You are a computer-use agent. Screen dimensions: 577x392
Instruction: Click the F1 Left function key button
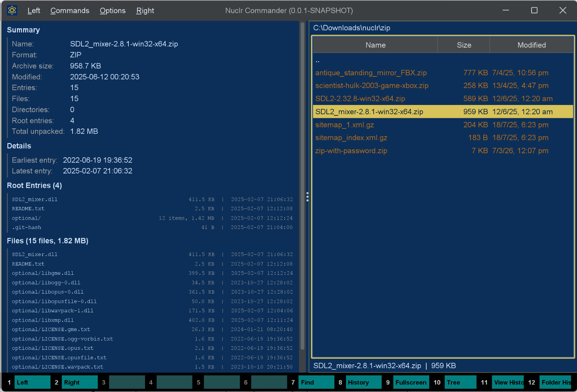tap(32, 382)
